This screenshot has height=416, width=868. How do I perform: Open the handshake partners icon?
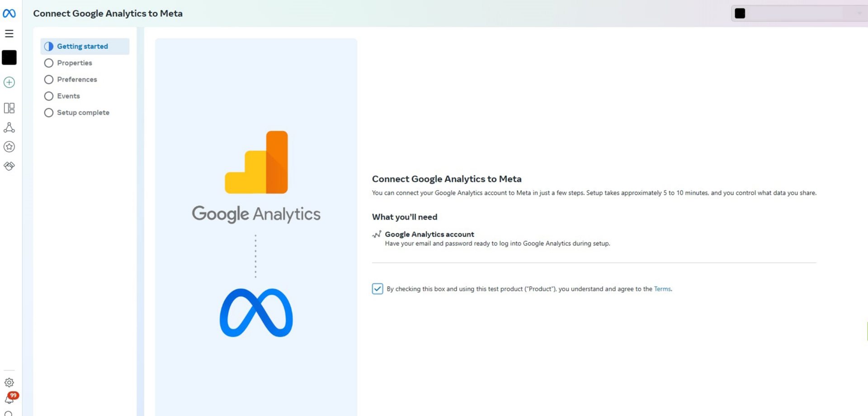[9, 166]
